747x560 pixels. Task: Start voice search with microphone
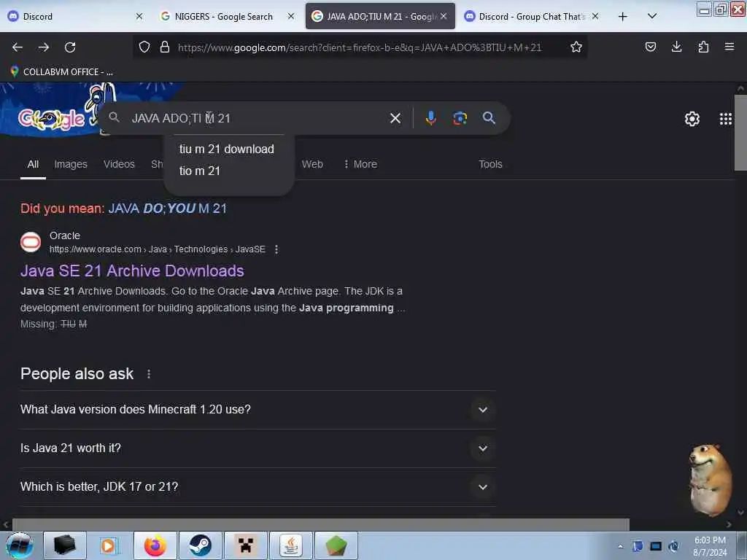(430, 117)
